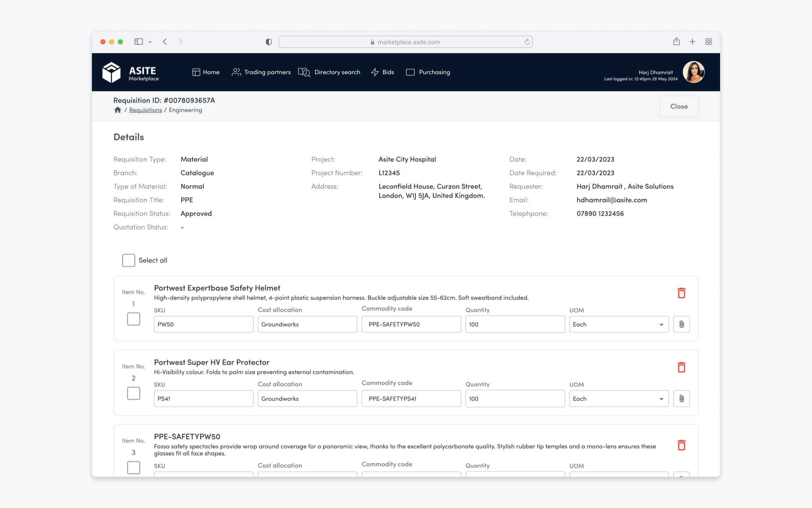
Task: Click the Portwest Super HV Ear Protector title
Action: pyautogui.click(x=211, y=362)
